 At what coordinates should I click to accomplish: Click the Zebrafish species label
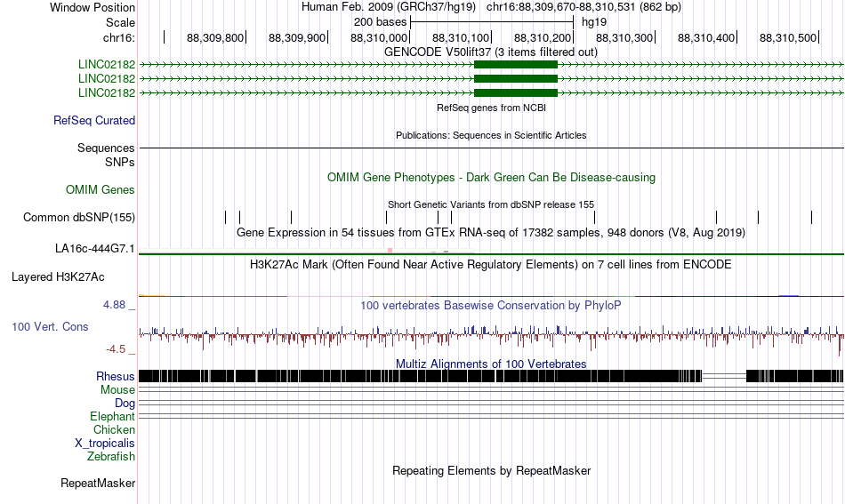(x=111, y=457)
